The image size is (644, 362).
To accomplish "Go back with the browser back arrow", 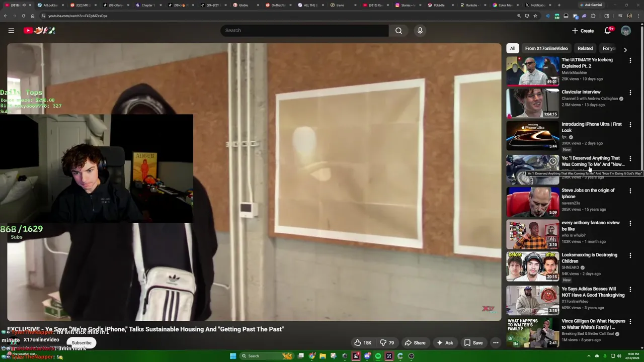I will pos(6,16).
